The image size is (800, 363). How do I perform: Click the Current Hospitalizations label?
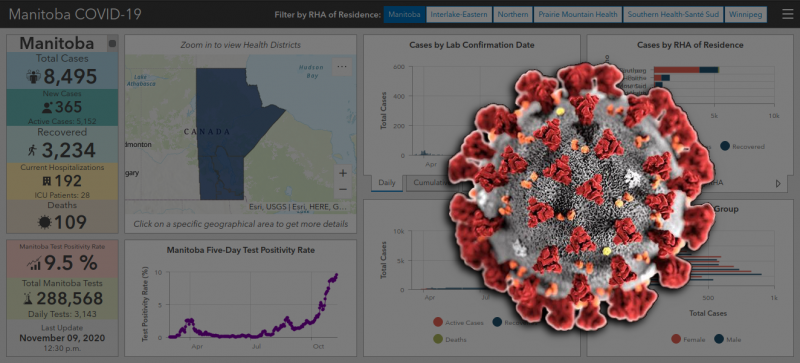(x=62, y=167)
